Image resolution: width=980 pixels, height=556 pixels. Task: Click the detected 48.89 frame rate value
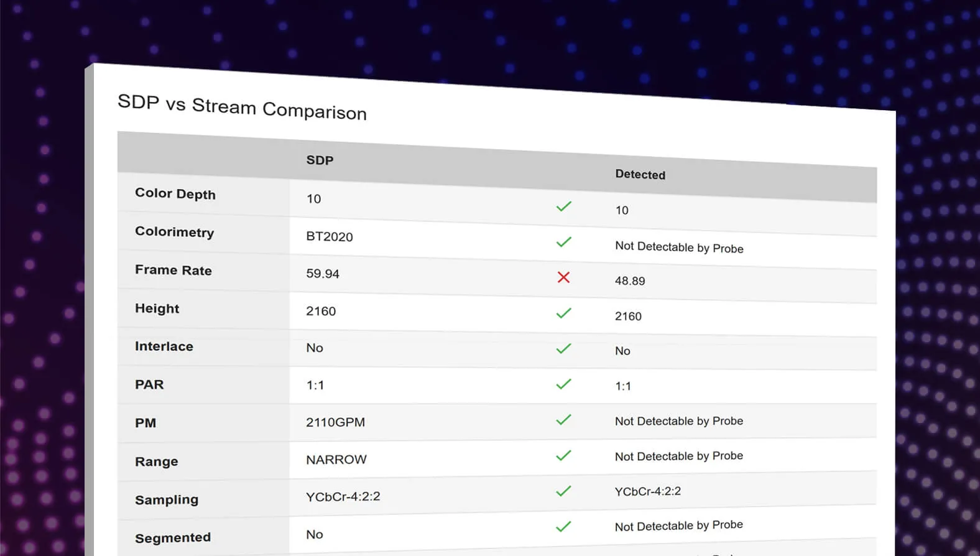click(x=630, y=281)
